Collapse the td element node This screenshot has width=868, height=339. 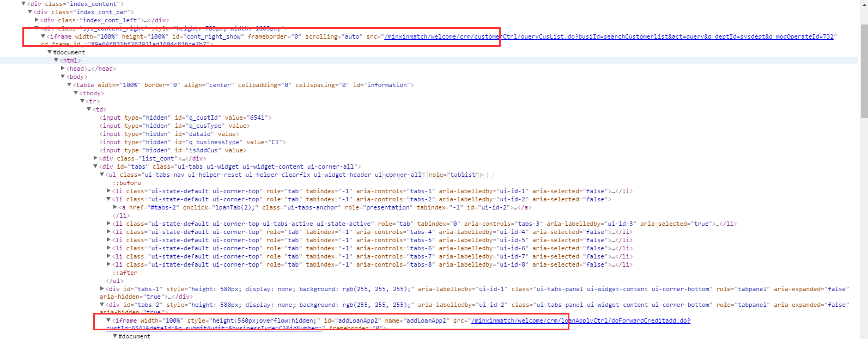(x=89, y=109)
